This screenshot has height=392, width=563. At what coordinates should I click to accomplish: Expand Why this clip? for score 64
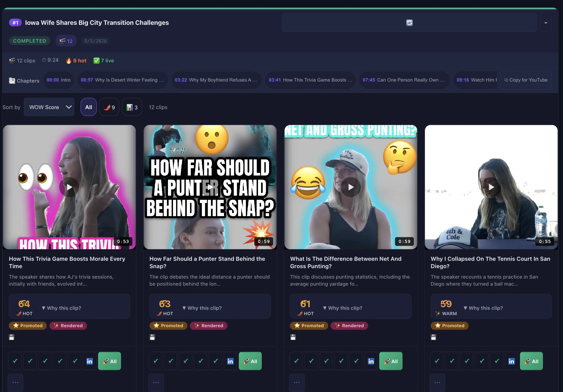pyautogui.click(x=61, y=308)
